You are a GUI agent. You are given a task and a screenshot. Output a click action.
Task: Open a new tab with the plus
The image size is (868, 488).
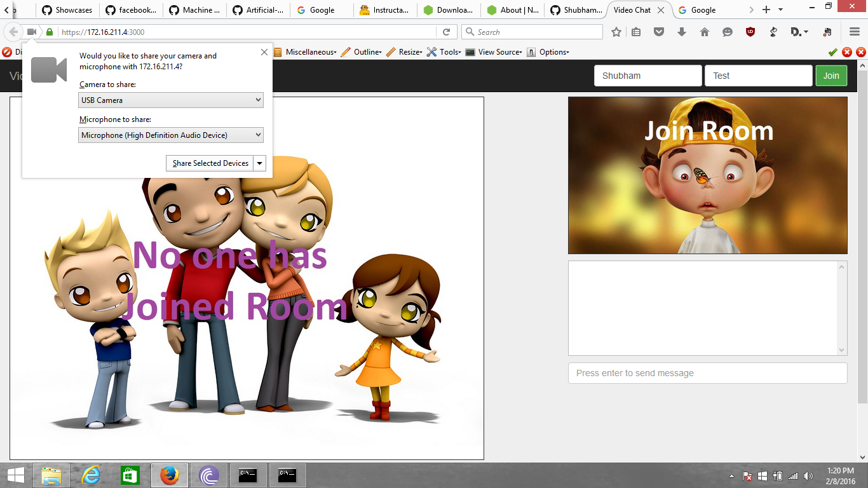coord(766,10)
